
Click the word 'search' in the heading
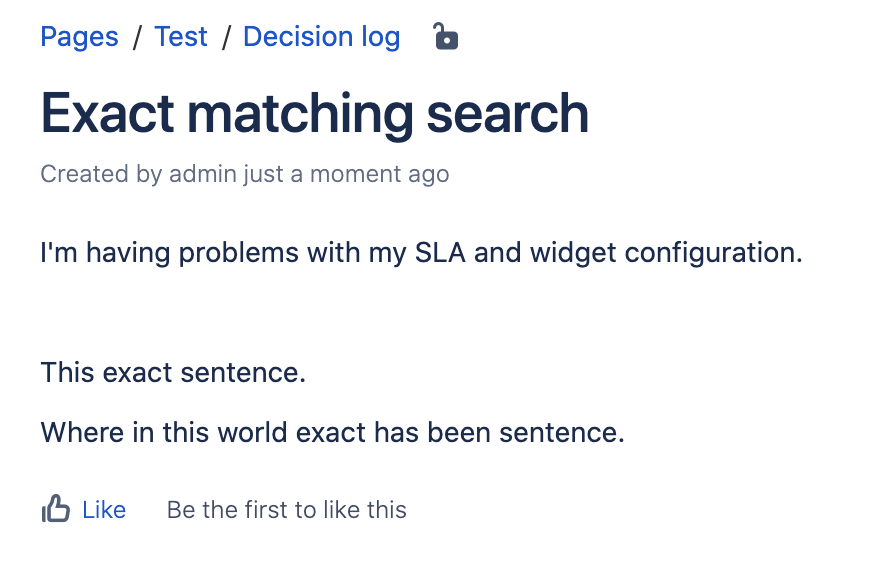[507, 114]
